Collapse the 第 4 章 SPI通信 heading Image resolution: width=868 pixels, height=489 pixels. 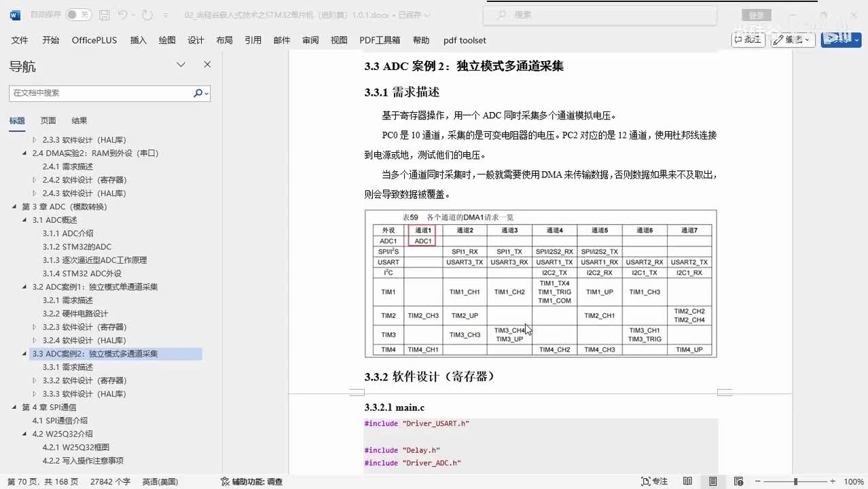click(x=14, y=407)
